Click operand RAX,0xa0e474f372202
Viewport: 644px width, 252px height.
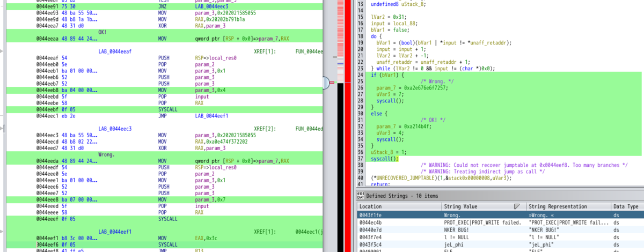221,142
